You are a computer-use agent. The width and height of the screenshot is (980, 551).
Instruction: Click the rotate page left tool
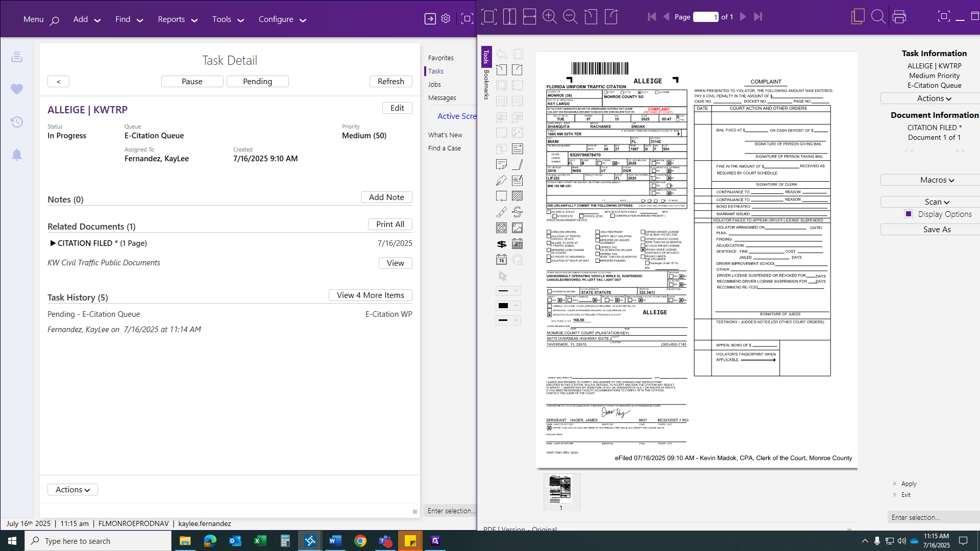coord(502,70)
